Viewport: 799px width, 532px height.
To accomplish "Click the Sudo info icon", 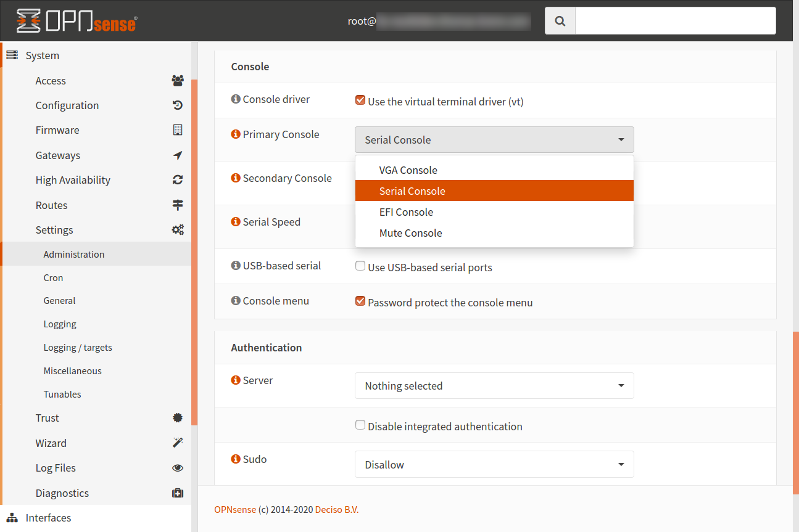I will tap(235, 459).
